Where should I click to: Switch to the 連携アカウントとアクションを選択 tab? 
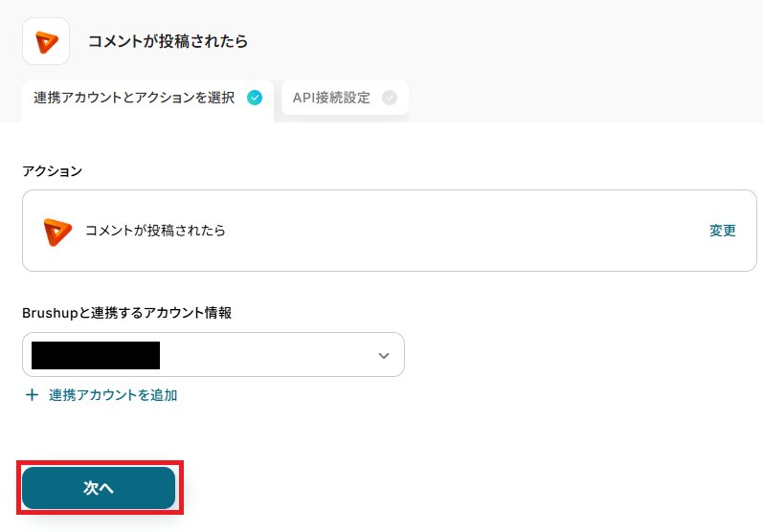134,98
